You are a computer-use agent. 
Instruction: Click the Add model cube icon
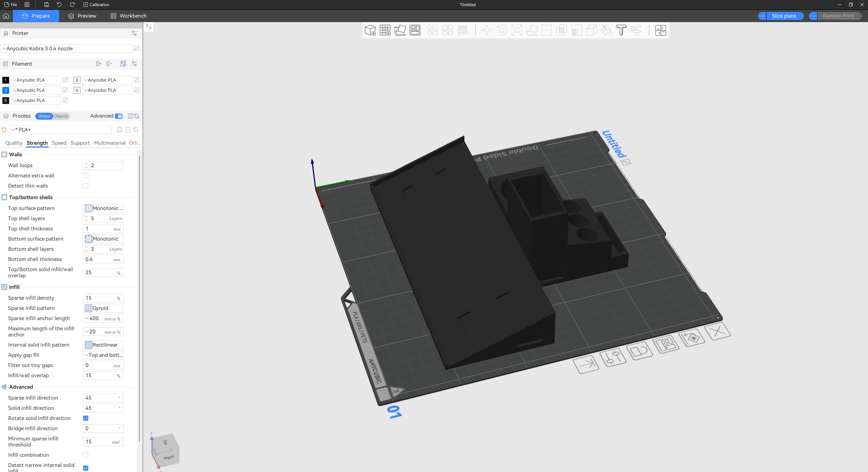[370, 30]
